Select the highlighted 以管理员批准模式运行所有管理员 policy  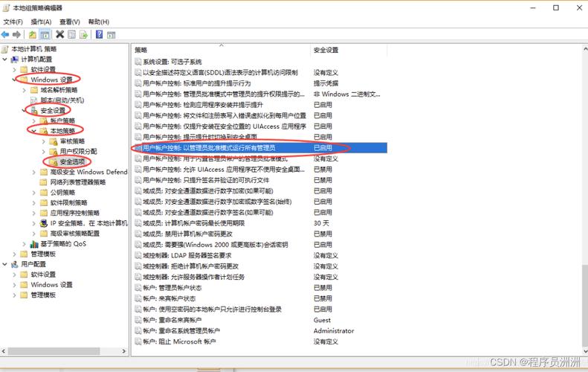(259, 148)
